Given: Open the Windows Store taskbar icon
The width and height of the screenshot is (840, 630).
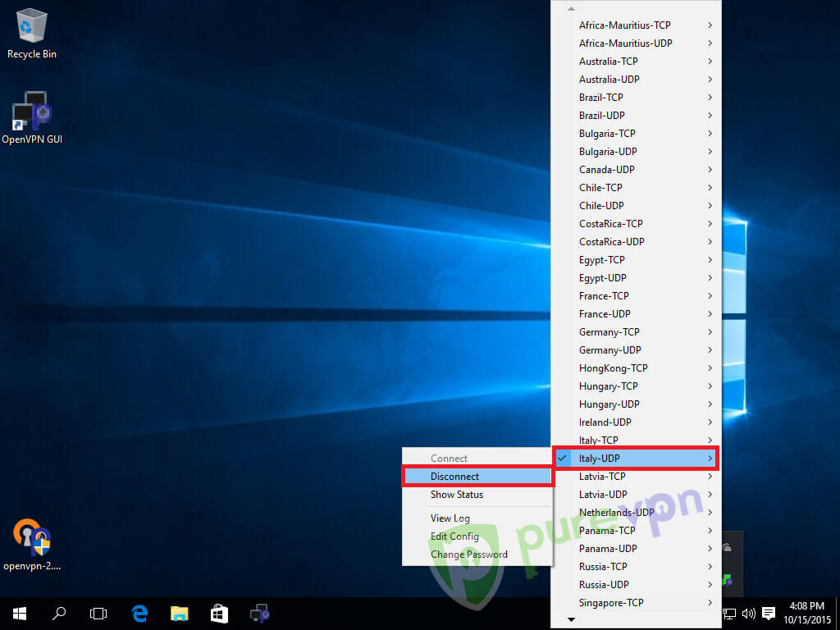Looking at the screenshot, I should point(219,614).
